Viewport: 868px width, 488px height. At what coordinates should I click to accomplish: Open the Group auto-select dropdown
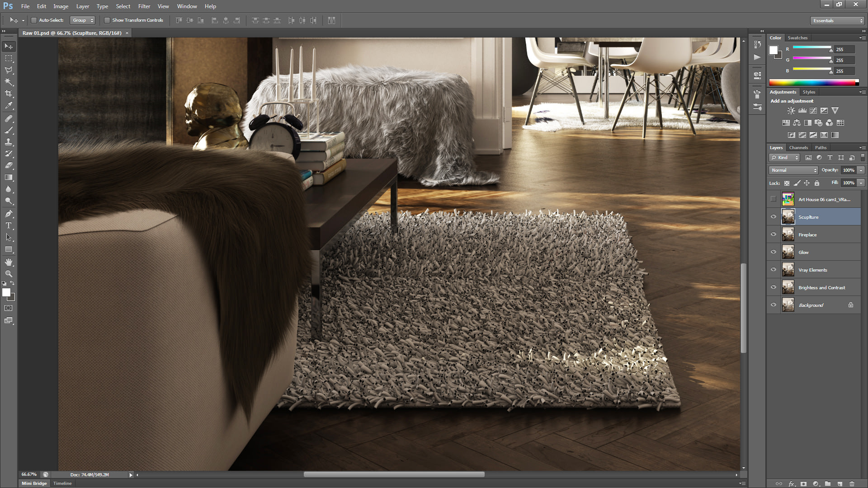(83, 20)
